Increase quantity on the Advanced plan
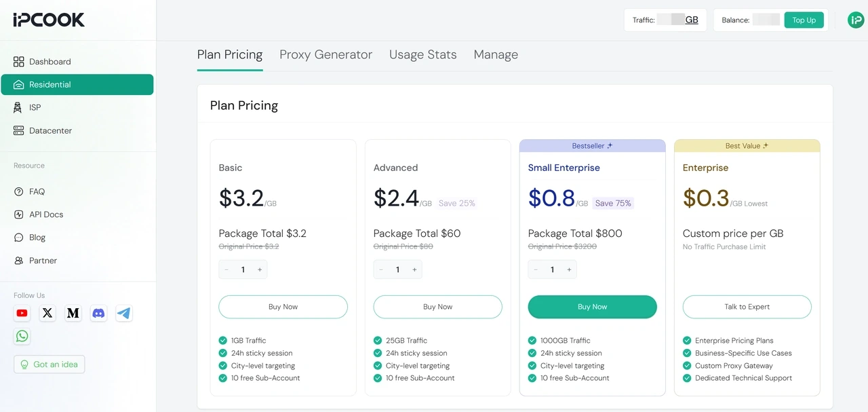868x412 pixels. click(x=414, y=269)
